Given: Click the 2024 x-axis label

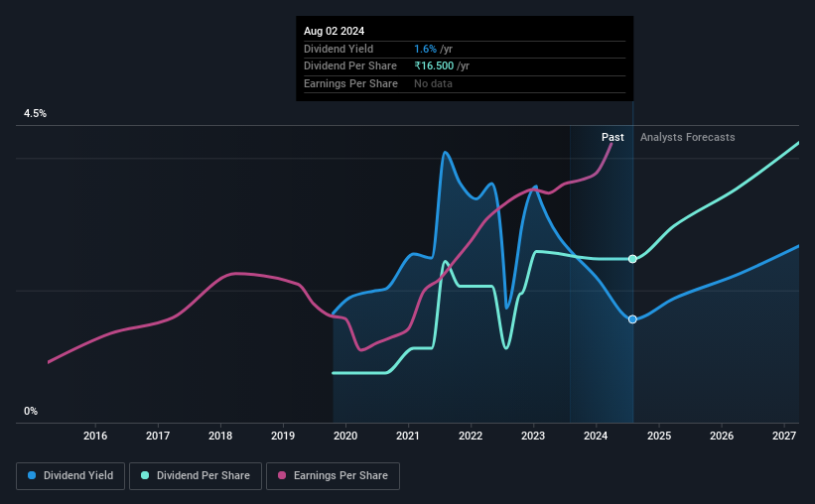Looking at the screenshot, I should tap(596, 436).
